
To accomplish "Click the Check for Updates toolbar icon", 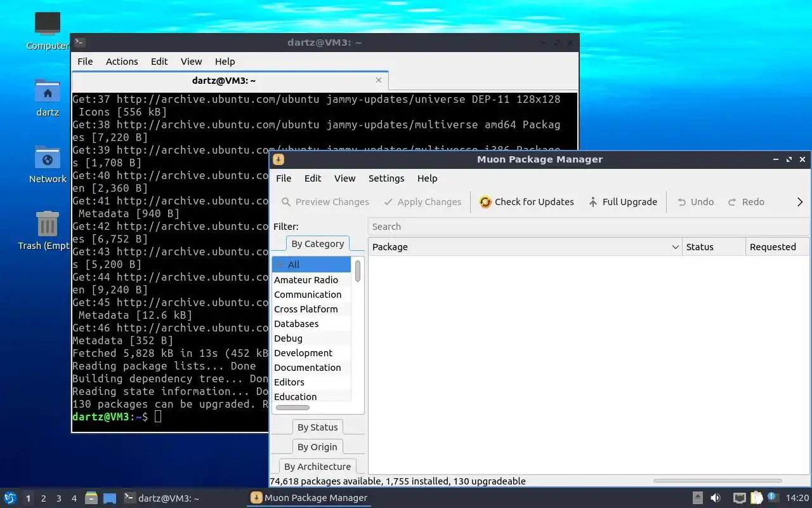I will (485, 202).
